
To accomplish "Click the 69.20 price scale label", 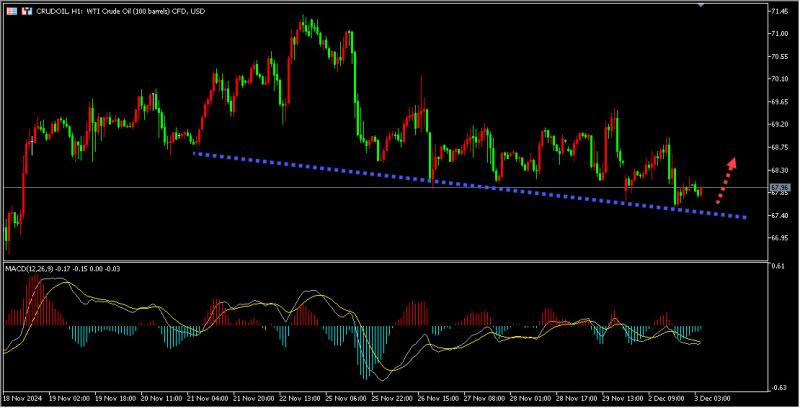I will pyautogui.click(x=780, y=124).
